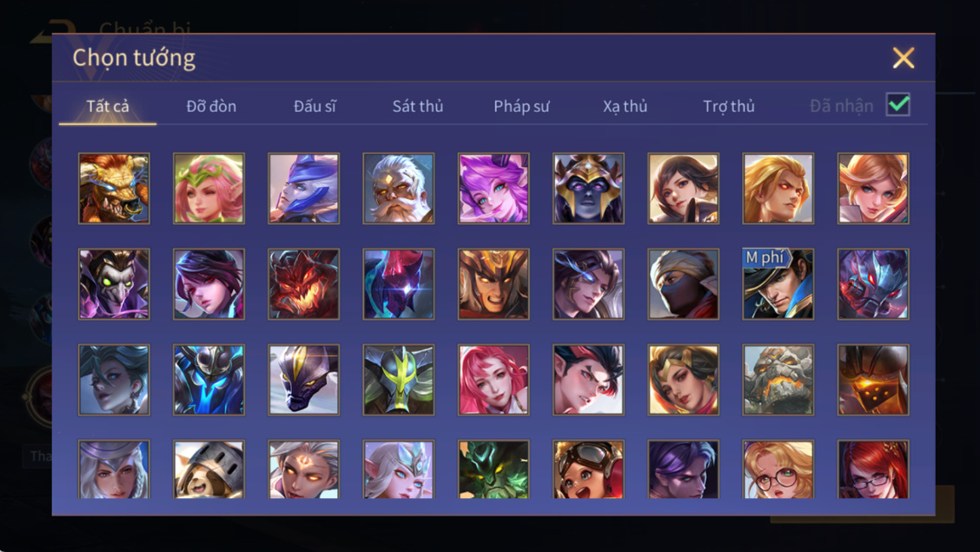The image size is (980, 552).
Task: Pick the red fire demon hero portrait
Action: click(304, 283)
